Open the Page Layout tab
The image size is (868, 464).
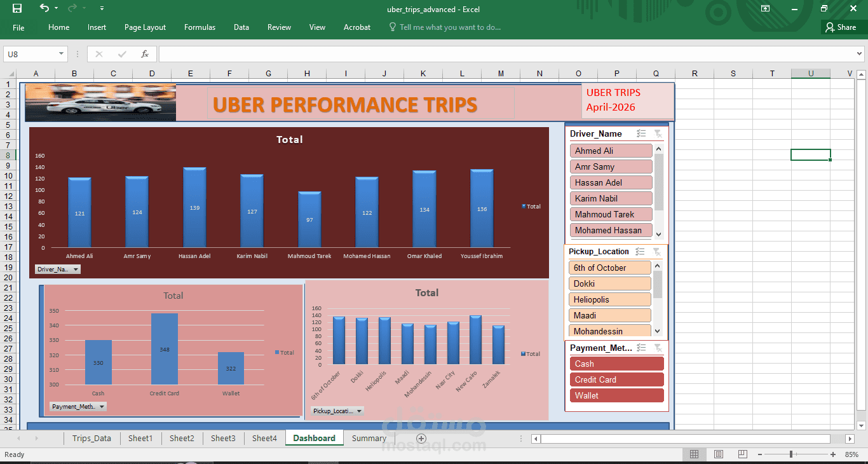[145, 27]
